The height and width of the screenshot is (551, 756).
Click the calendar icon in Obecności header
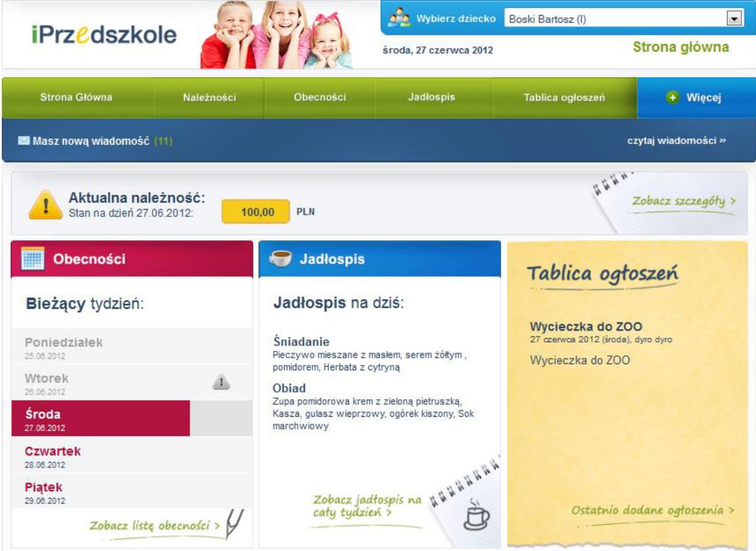(x=33, y=258)
